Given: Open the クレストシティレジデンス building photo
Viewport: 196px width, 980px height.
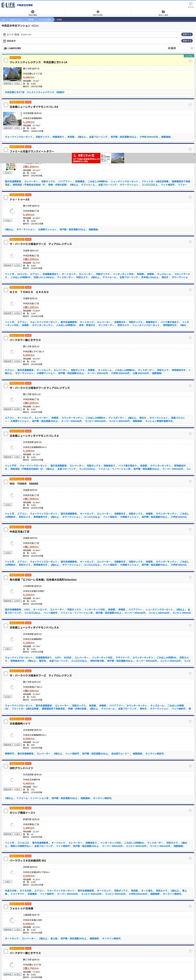Looking at the screenshot, I should point(12,74).
